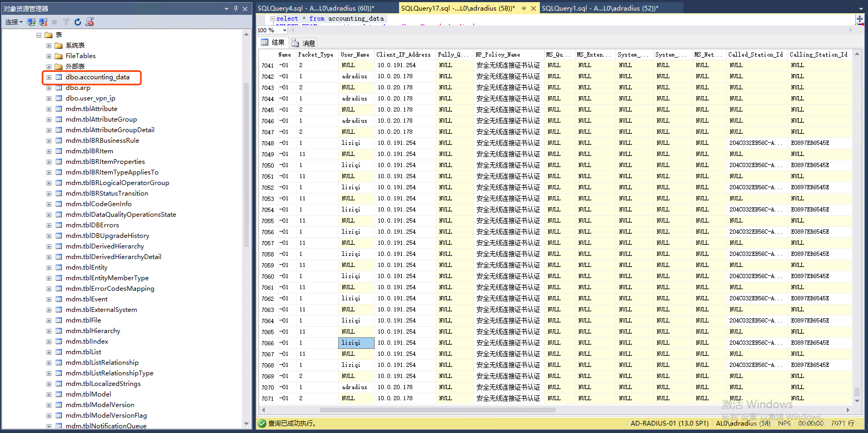The width and height of the screenshot is (868, 433).
Task: Click the disabled stop icon in Object Explorer toolbar
Action: [x=55, y=22]
